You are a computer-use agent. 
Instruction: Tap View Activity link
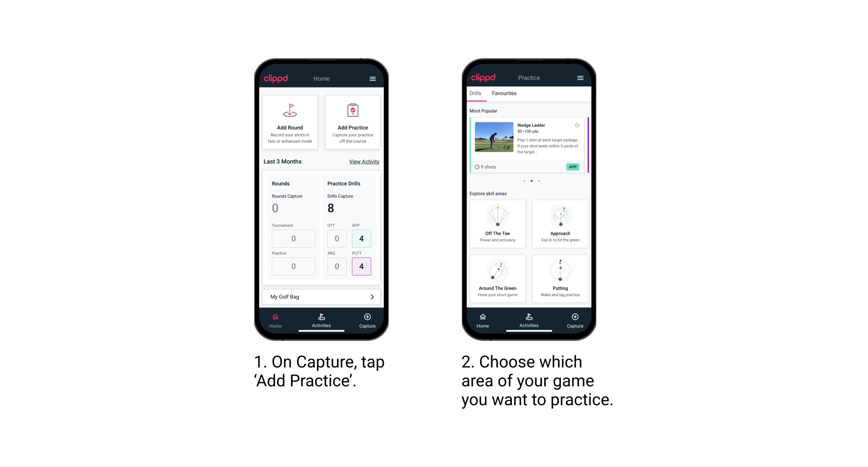[364, 162]
